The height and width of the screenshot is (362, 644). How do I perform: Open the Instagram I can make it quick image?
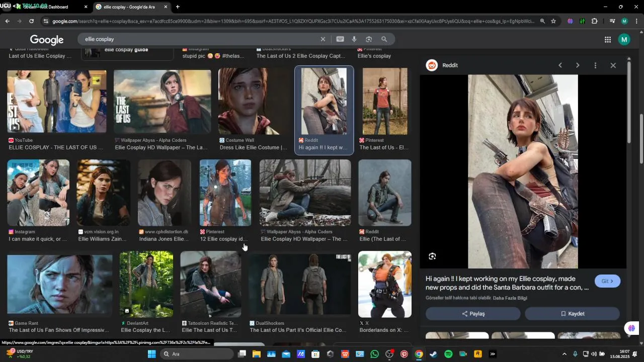click(38, 193)
